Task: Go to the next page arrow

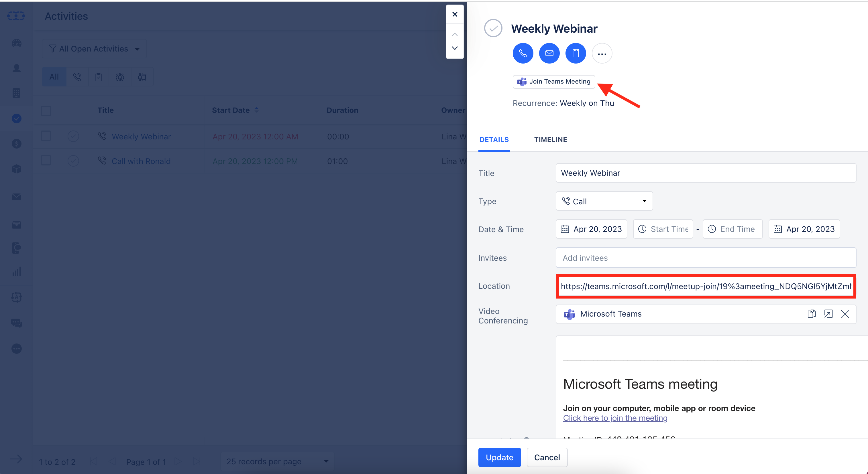Action: (178, 461)
